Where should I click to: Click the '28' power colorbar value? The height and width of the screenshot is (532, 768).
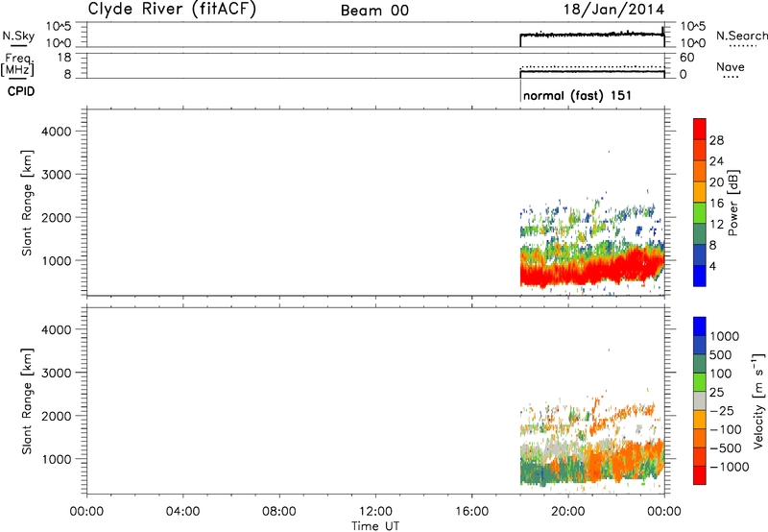point(716,140)
